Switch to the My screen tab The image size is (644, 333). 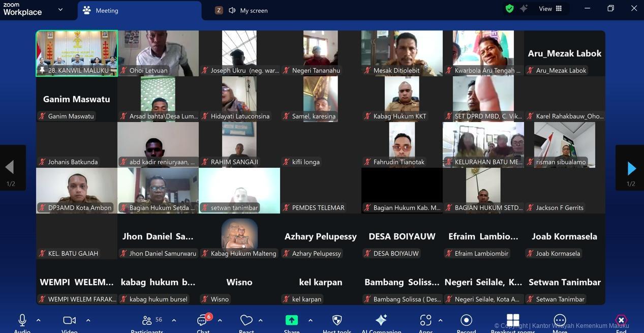point(253,10)
